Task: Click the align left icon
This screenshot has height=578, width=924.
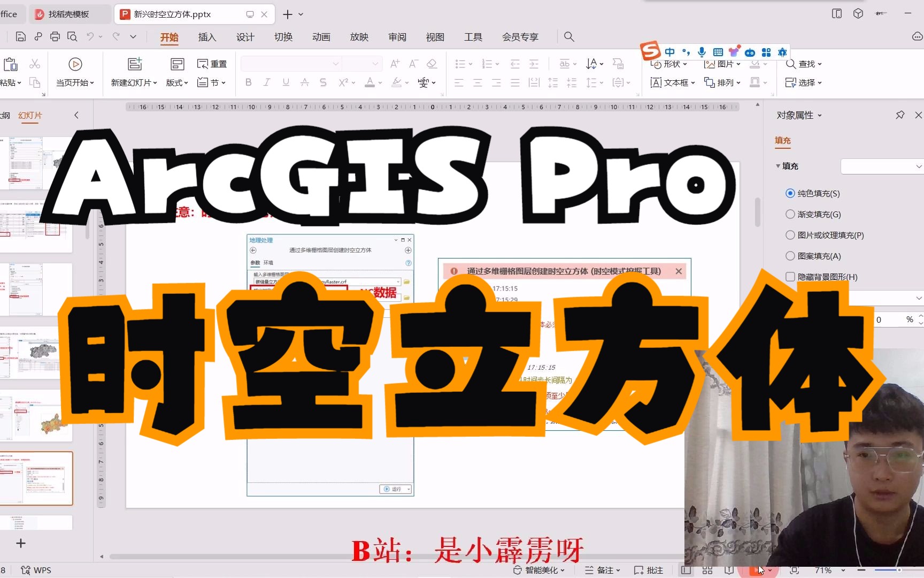Action: [459, 82]
